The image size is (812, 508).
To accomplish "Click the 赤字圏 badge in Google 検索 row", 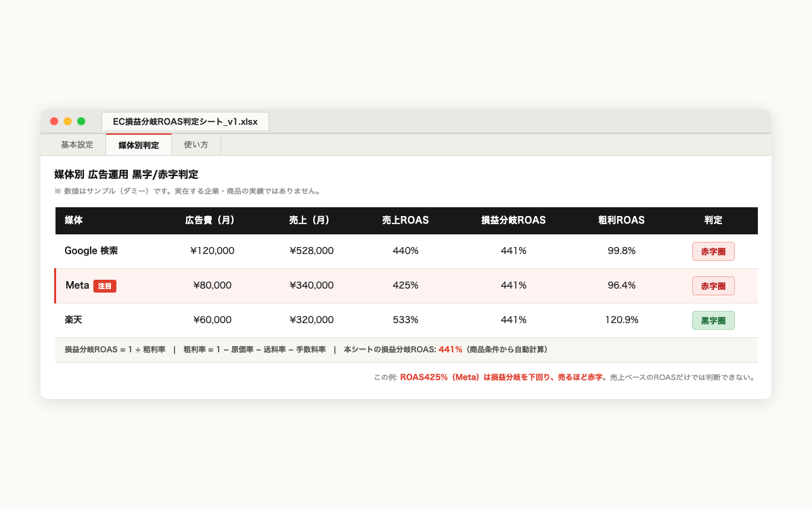I will [713, 251].
